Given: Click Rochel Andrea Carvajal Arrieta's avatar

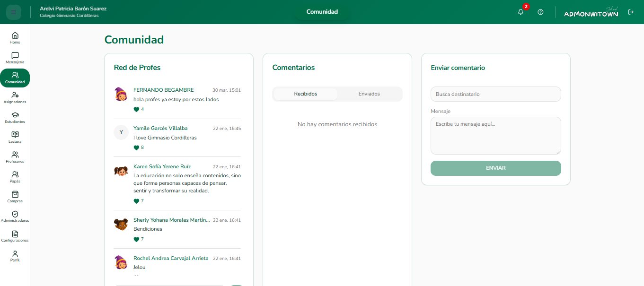Looking at the screenshot, I should pyautogui.click(x=121, y=262).
